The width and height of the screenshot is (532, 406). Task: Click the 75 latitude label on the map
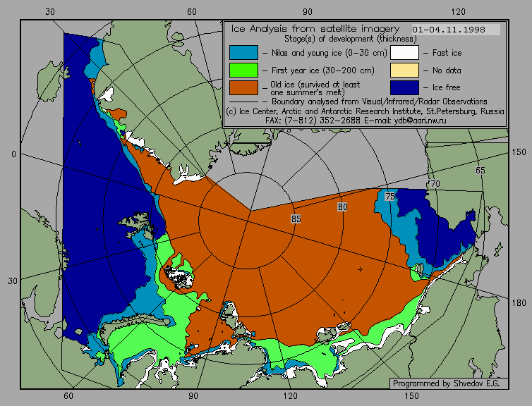tap(390, 196)
